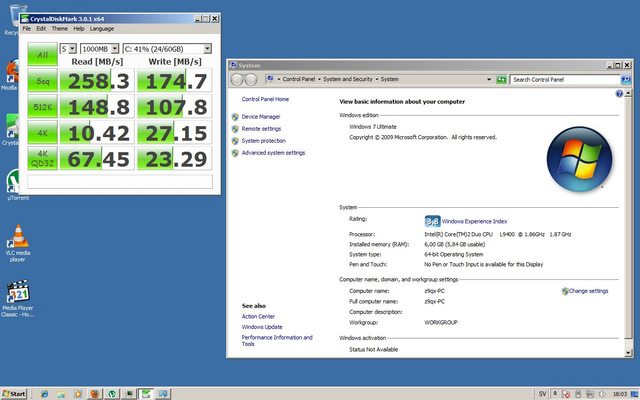
Task: Click the empty comment field in CrystalDiskMark
Action: (120, 182)
